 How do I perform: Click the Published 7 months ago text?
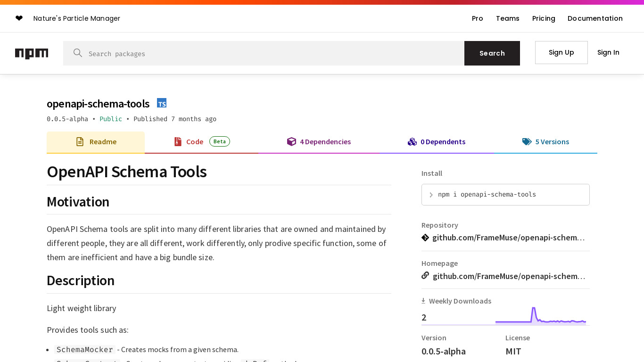click(x=175, y=119)
